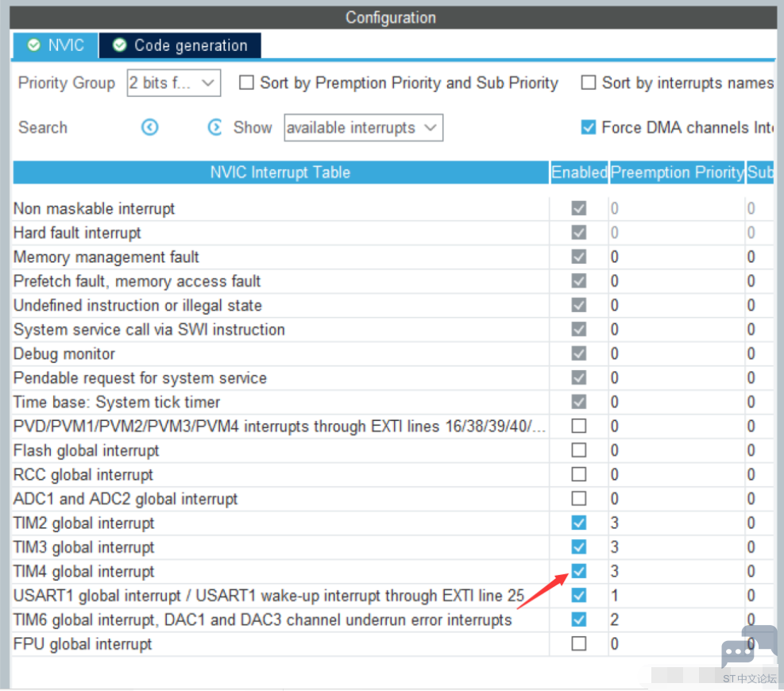Viewport: 784px width, 691px height.
Task: Uncheck Force DMA channels option
Action: pos(589,127)
